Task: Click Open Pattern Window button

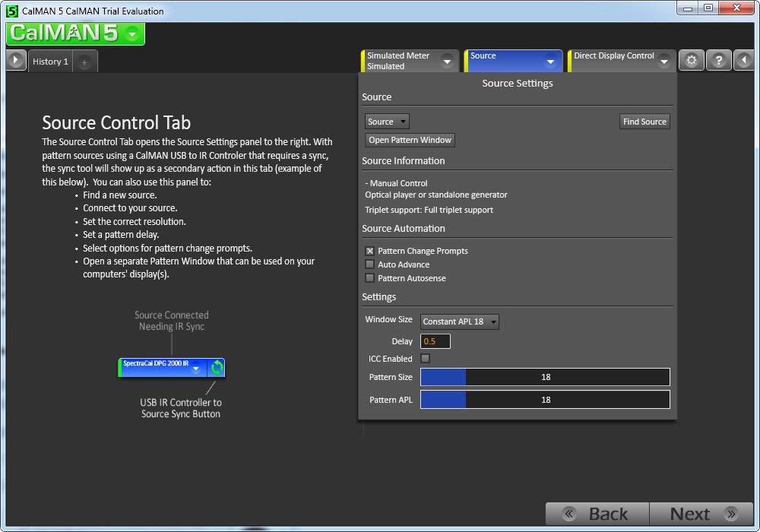Action: pyautogui.click(x=410, y=140)
